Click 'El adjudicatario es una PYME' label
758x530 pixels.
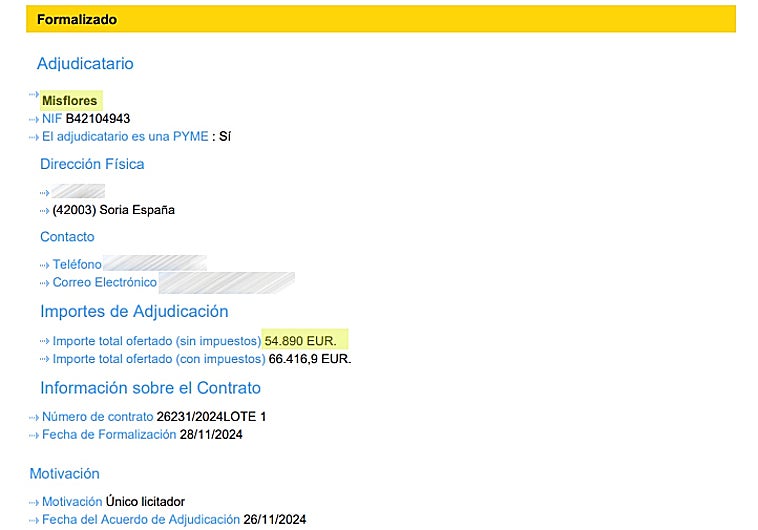[x=125, y=136]
